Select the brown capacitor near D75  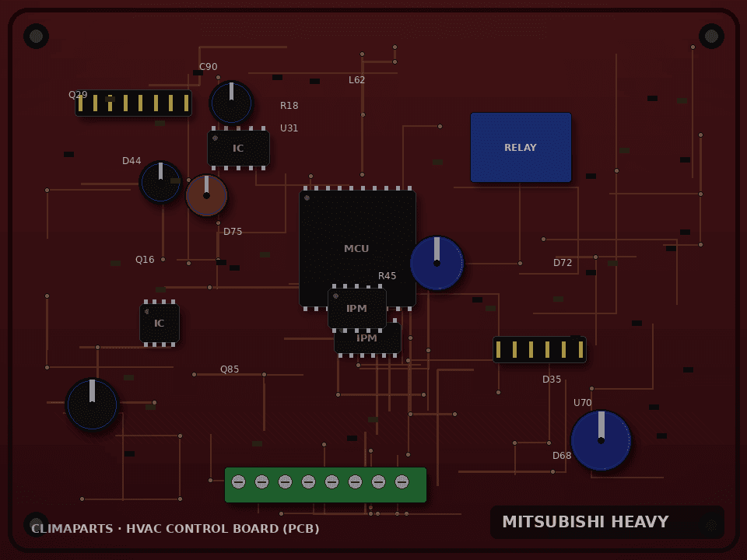click(206, 195)
